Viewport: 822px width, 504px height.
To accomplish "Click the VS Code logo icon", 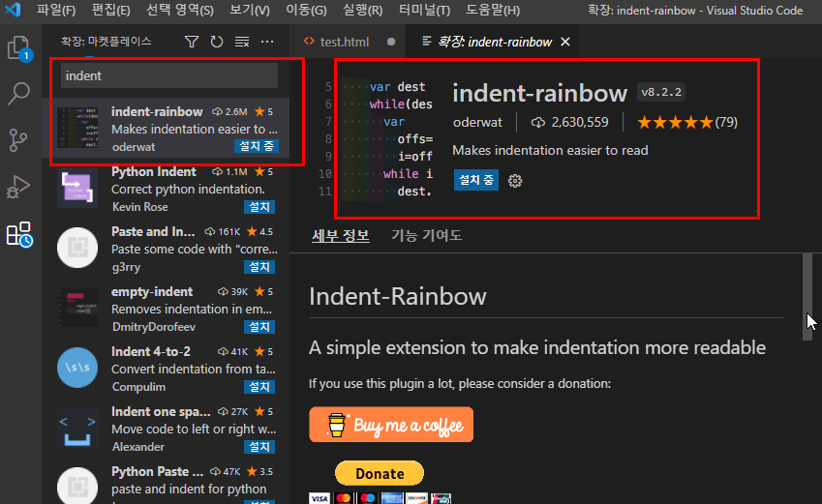I will pos(13,10).
